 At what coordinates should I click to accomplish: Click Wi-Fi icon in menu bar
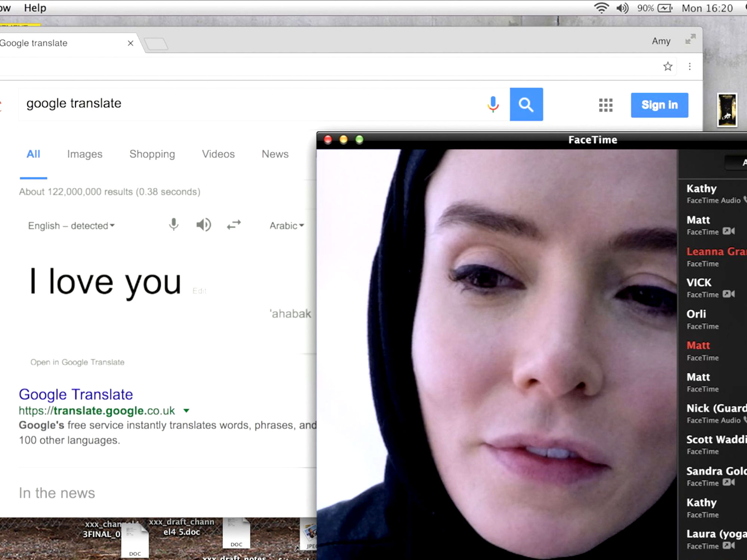[601, 8]
